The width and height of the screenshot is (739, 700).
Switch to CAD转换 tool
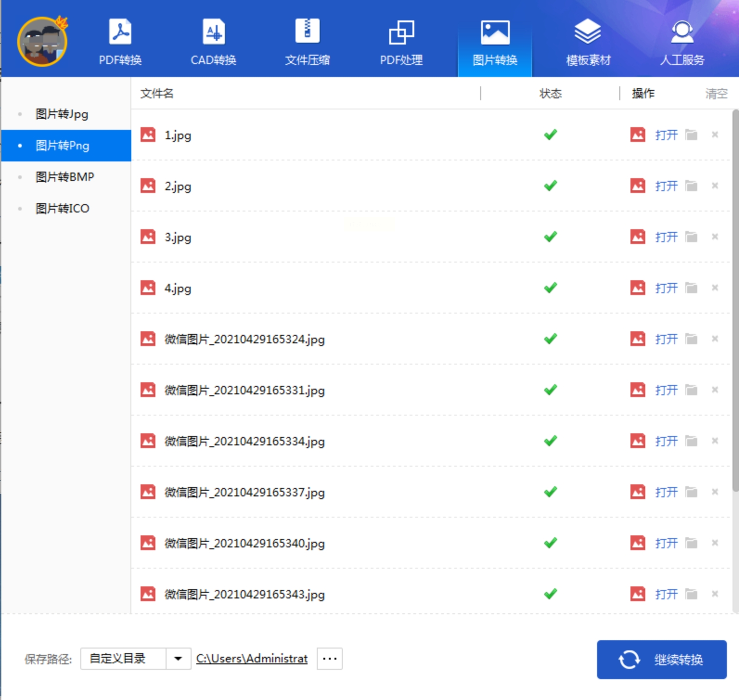213,42
